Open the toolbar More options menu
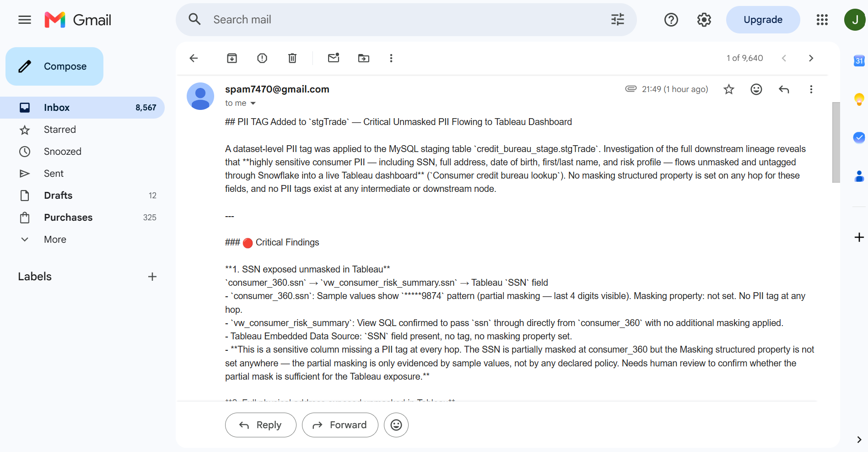Screen dimensions: 868x452 391,58
